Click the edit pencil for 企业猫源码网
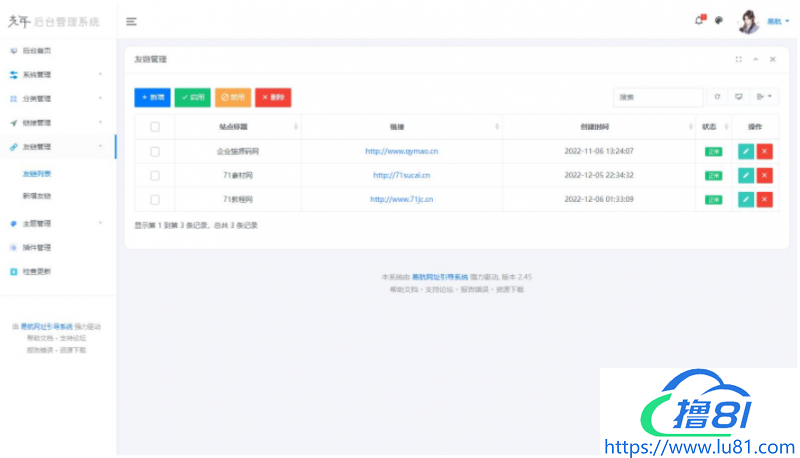This screenshot has width=800, height=458. point(746,151)
